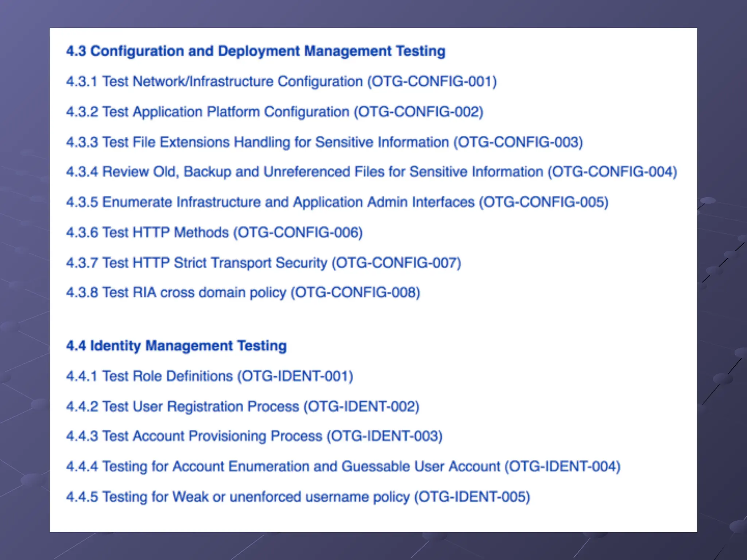Select Test RIA cross domain policy link

pos(243,292)
